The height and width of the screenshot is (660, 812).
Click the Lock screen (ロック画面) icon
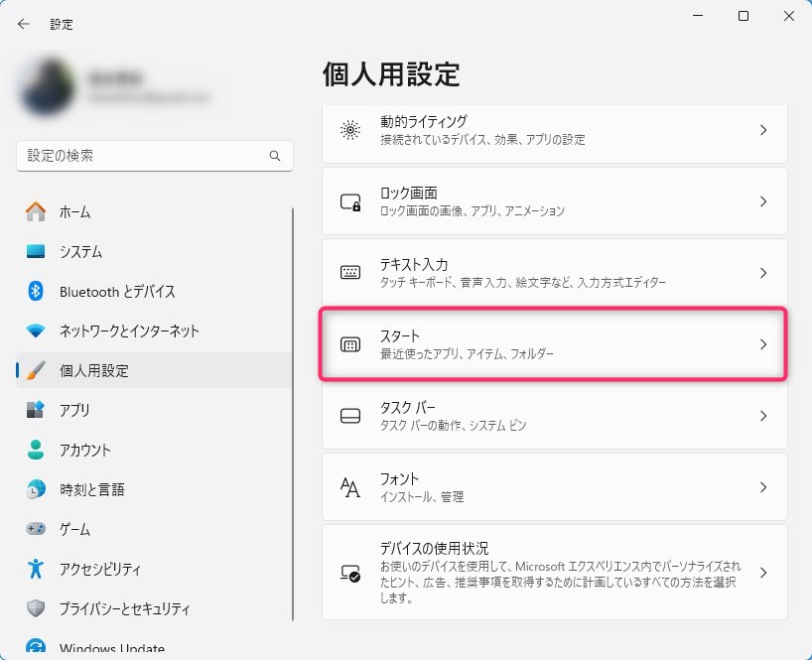[x=350, y=201]
